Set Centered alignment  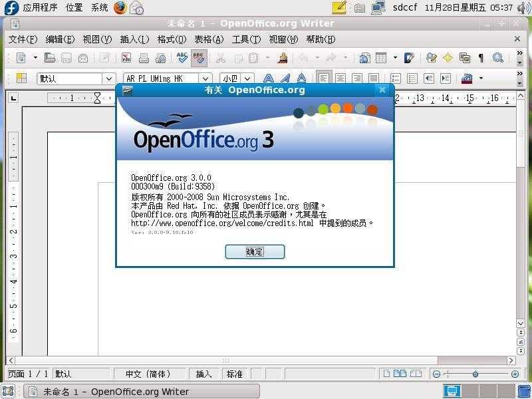[340, 78]
